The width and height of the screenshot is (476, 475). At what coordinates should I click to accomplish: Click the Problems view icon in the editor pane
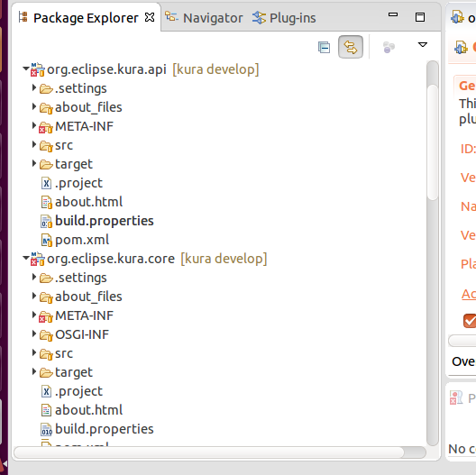456,397
